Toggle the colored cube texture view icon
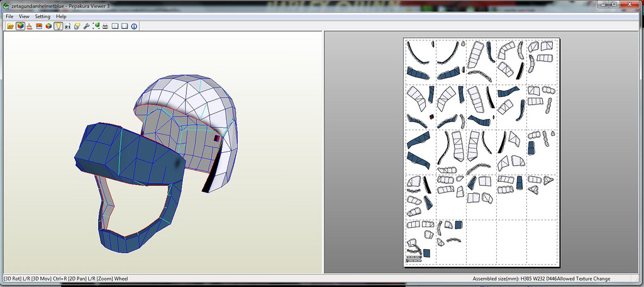 (x=20, y=26)
